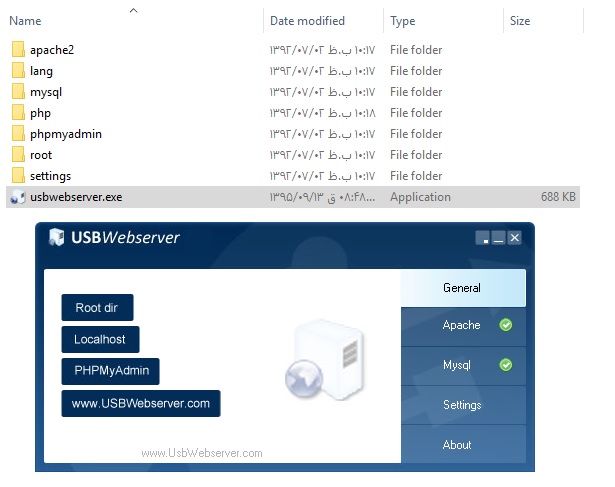Click the usbwebserver.exe application icon
615x487 pixels.
[17, 197]
